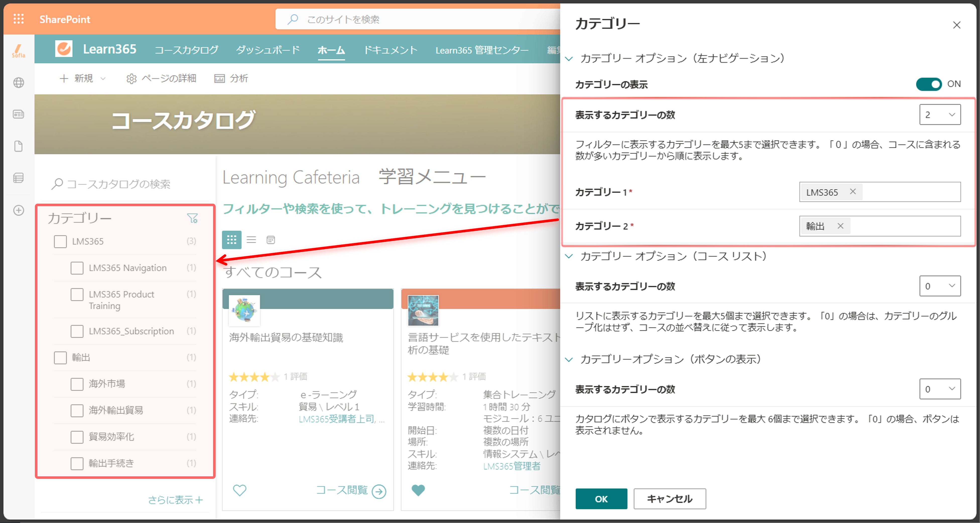
Task: Click キャンセル button
Action: point(670,499)
